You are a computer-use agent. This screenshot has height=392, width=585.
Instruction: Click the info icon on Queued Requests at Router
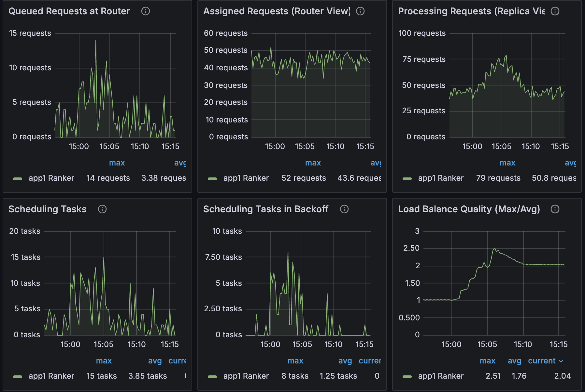click(x=146, y=11)
